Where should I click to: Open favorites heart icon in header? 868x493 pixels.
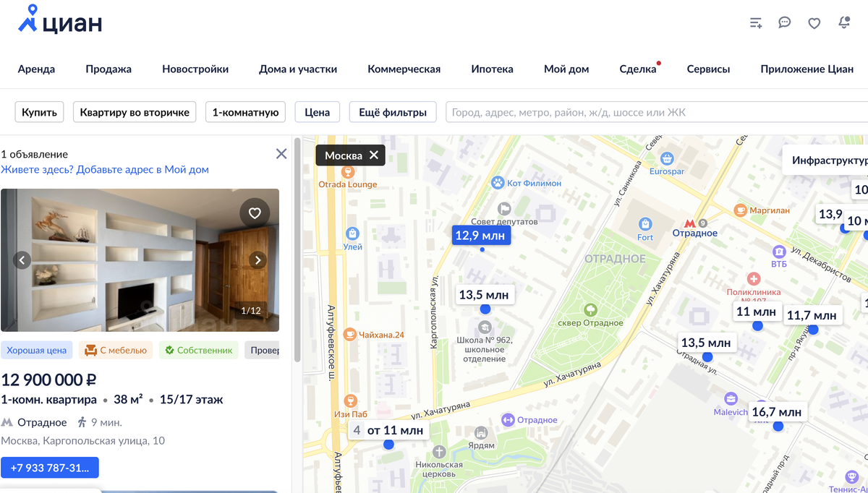[814, 23]
